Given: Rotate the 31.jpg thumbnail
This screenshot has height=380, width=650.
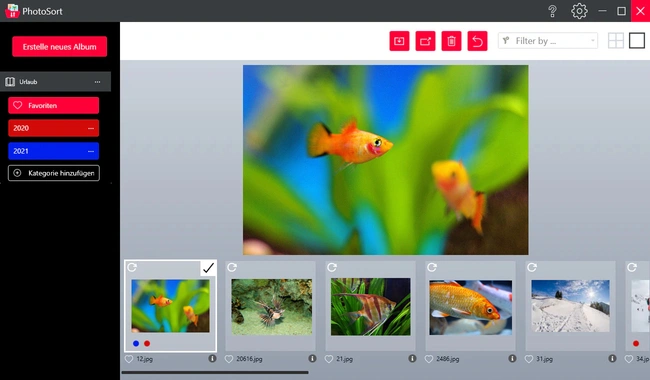Looking at the screenshot, I should tap(532, 267).
